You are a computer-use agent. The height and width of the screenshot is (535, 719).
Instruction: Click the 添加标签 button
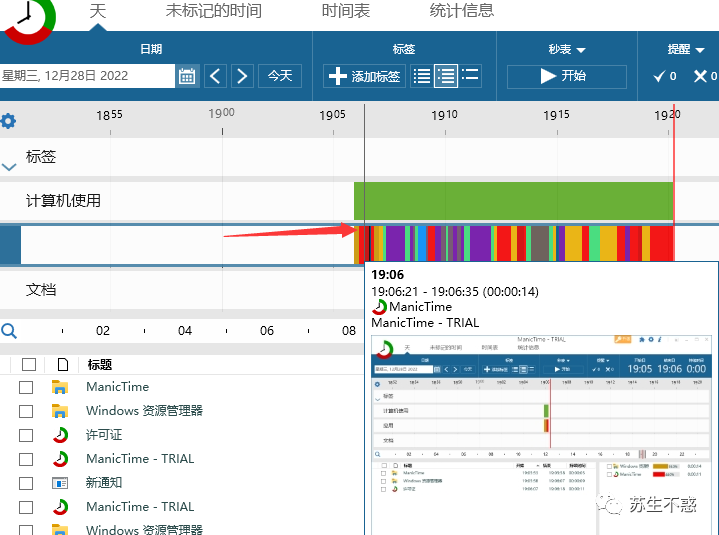coord(365,76)
